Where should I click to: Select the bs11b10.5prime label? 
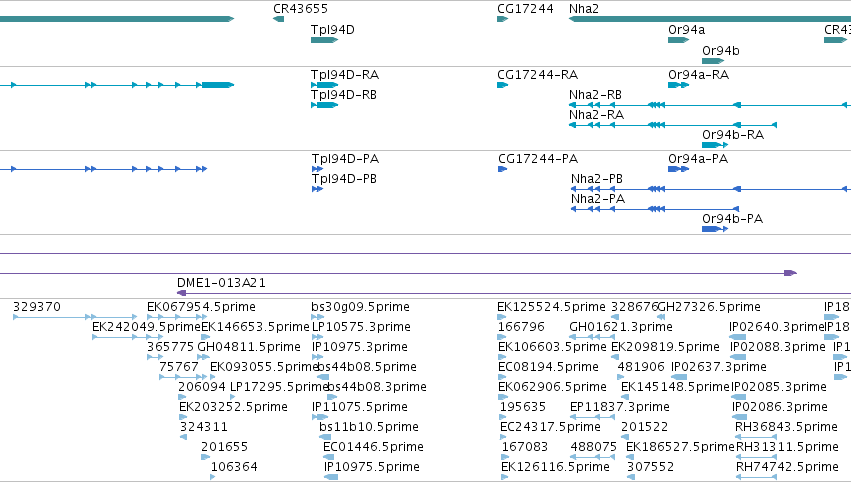click(x=369, y=427)
